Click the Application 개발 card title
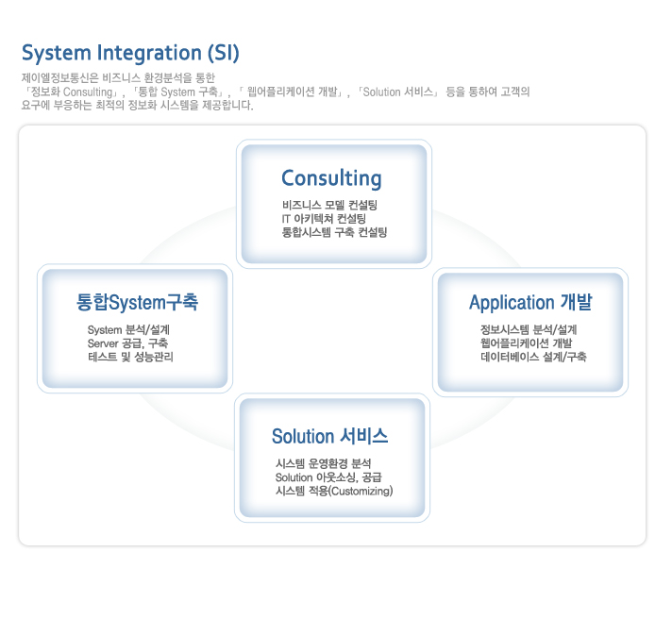 tap(530, 302)
